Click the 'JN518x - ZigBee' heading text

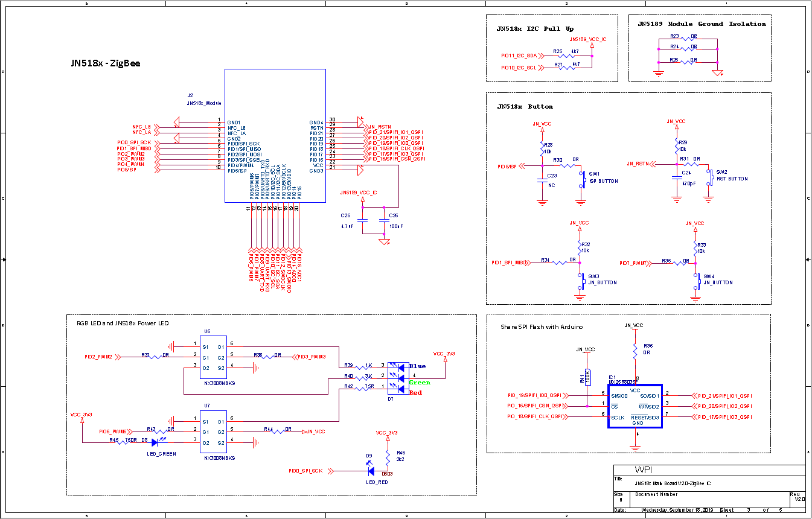pyautogui.click(x=106, y=63)
